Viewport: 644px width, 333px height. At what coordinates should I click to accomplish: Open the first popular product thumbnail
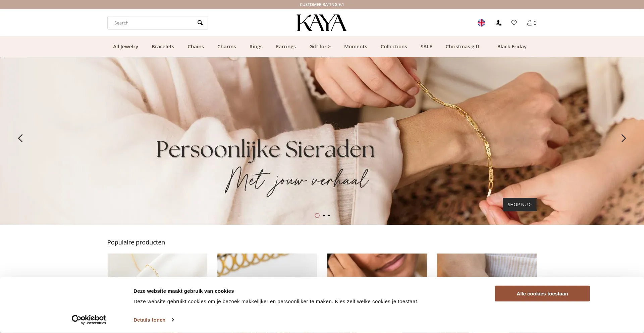tap(157, 265)
